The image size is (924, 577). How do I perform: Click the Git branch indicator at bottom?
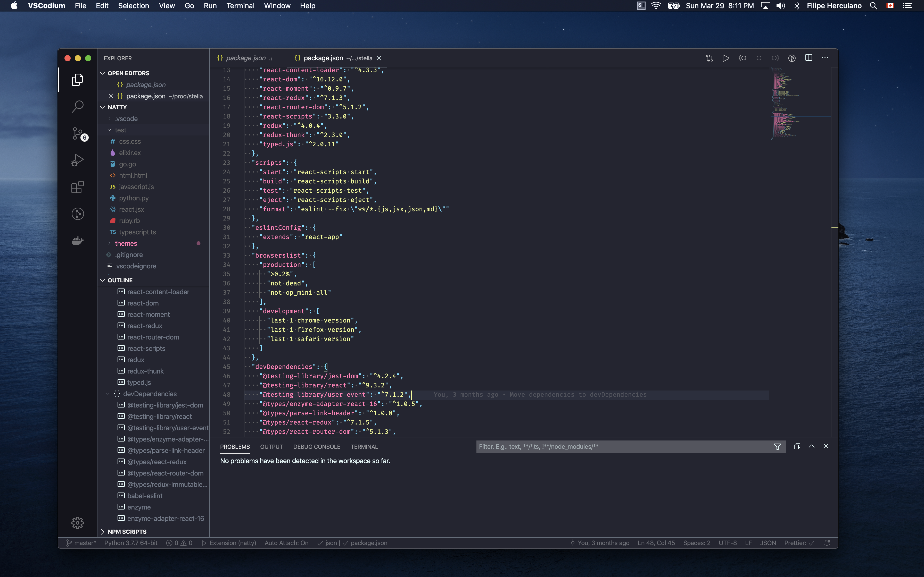[x=80, y=543]
